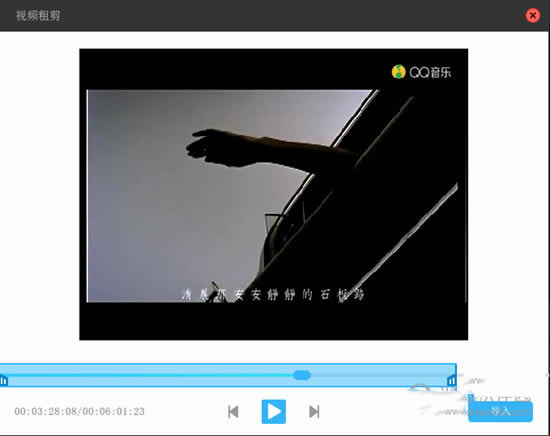
Task: Click the video preview frame
Action: 274,194
